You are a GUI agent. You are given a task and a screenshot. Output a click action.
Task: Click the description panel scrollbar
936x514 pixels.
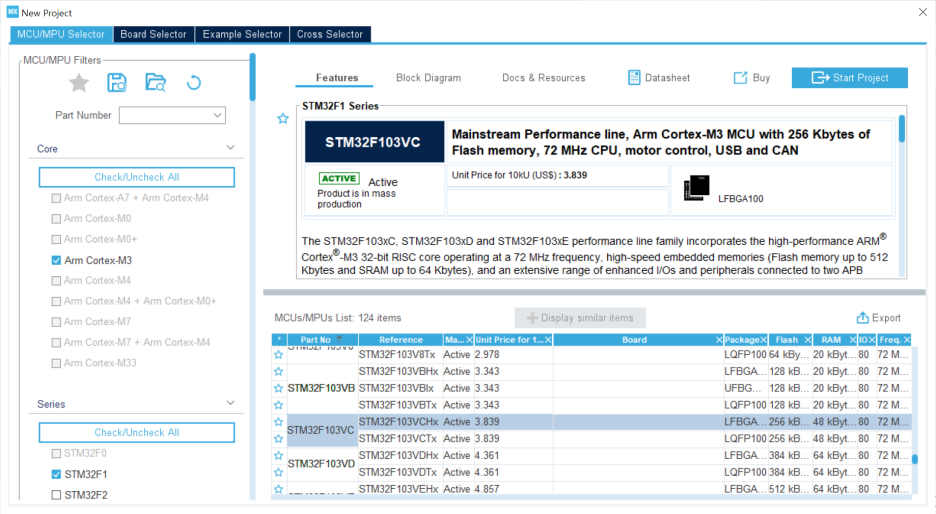(x=901, y=128)
